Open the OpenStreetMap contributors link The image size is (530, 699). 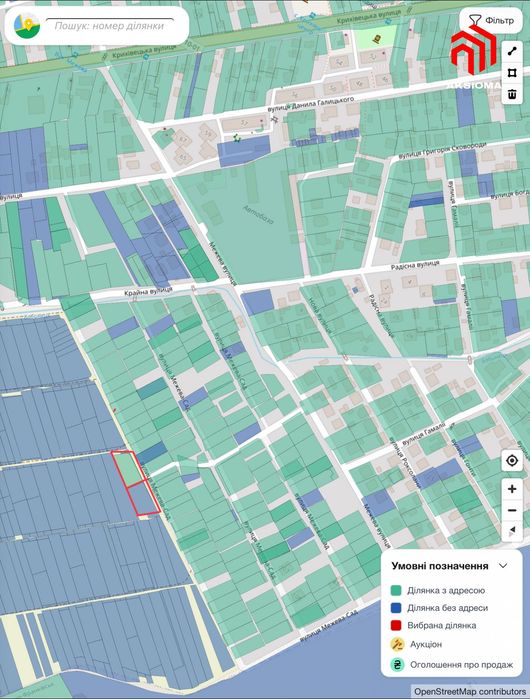coord(470,692)
